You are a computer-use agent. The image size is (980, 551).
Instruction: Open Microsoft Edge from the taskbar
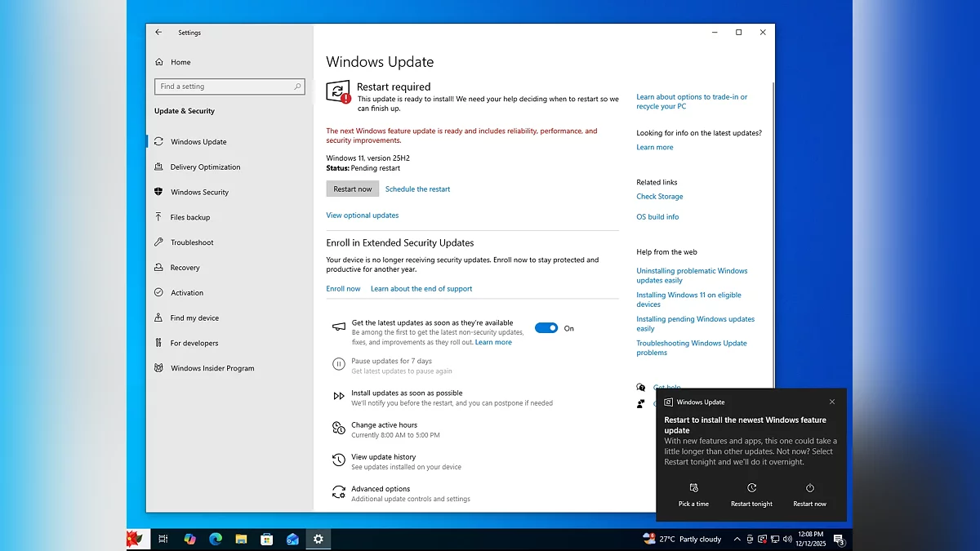216,539
